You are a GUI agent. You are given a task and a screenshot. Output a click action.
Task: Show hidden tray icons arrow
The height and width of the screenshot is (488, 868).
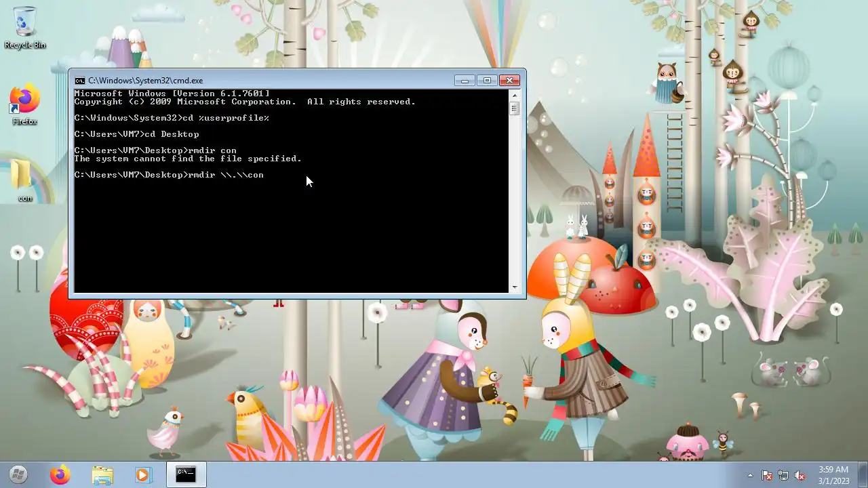point(750,475)
